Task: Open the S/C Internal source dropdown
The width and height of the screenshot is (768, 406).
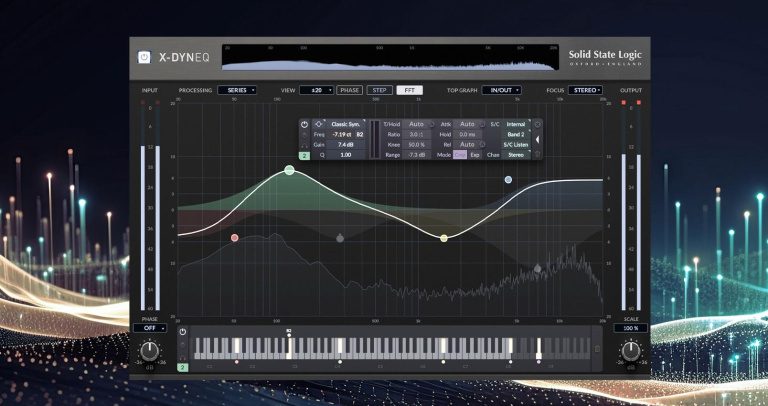Action: 515,124
